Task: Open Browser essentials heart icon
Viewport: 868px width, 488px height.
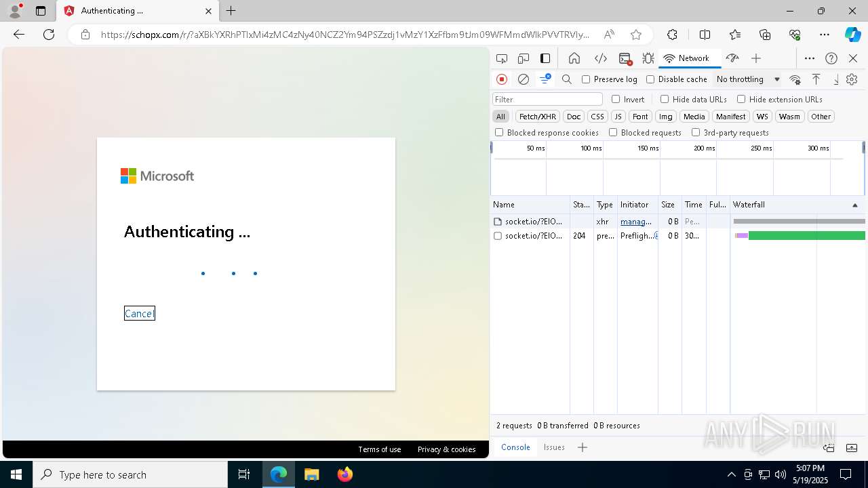Action: pos(795,35)
